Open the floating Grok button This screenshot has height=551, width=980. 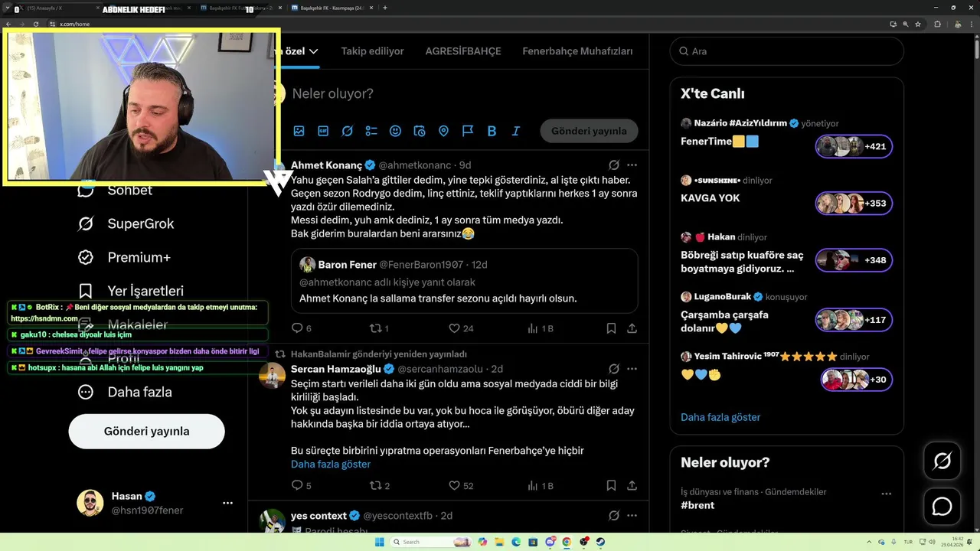(x=942, y=461)
